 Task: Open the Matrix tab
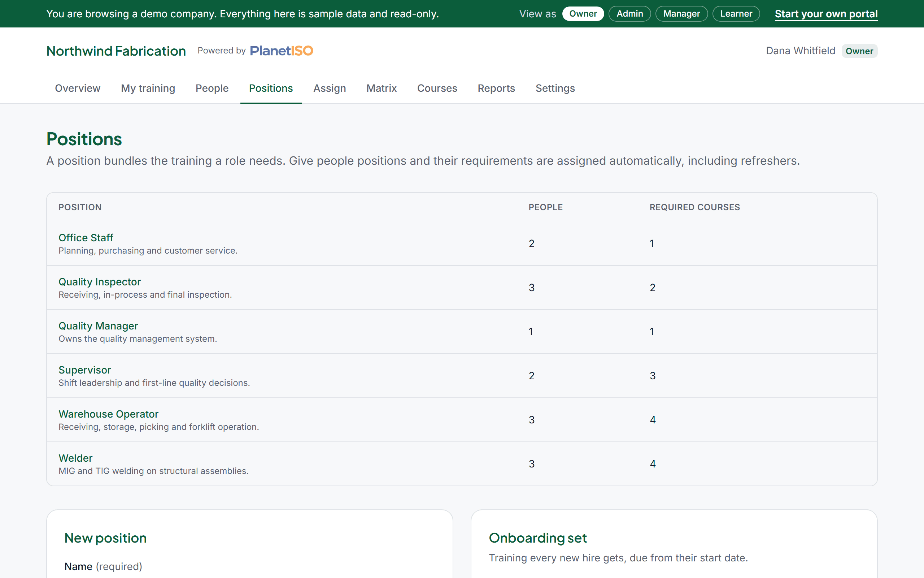382,88
